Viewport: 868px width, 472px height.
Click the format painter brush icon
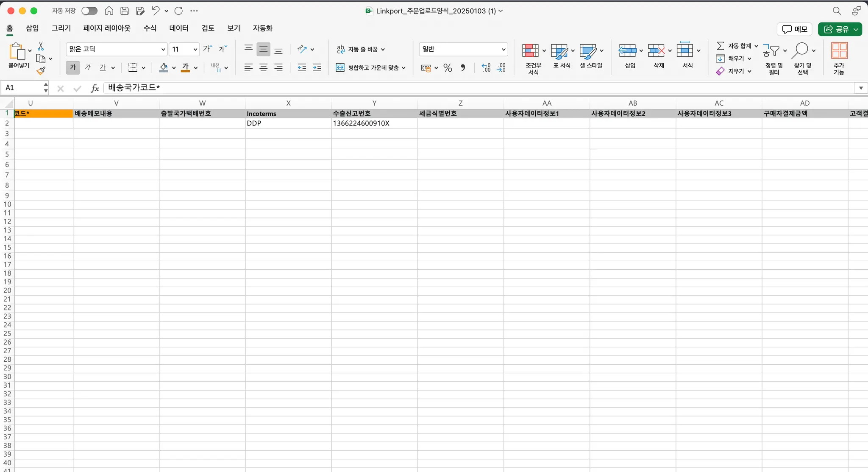pyautogui.click(x=41, y=71)
